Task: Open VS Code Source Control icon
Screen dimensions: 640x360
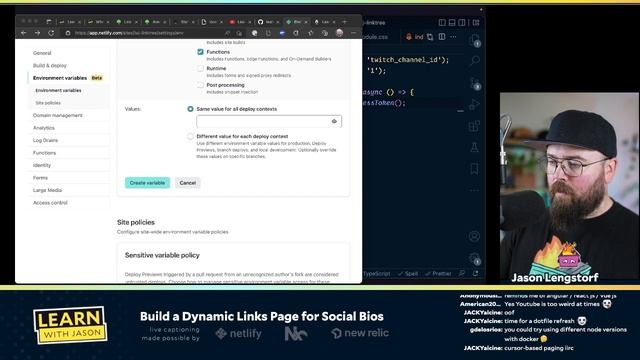Action: coord(474,83)
